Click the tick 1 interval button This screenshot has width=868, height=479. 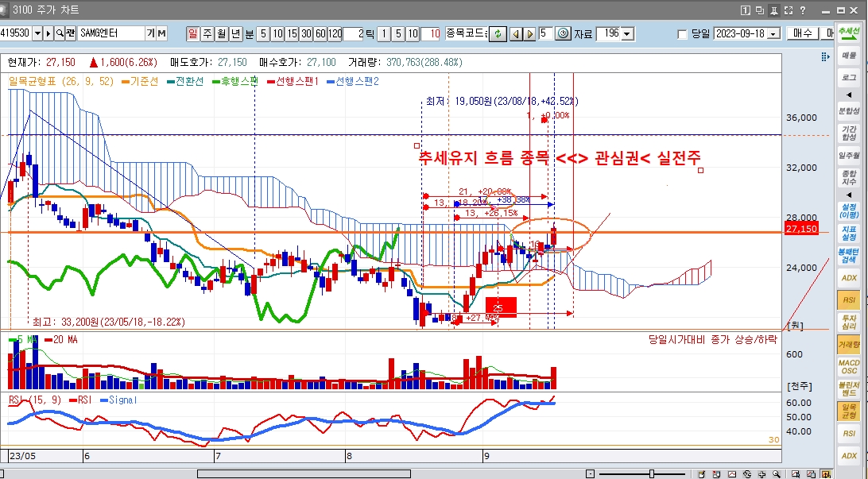click(x=384, y=33)
